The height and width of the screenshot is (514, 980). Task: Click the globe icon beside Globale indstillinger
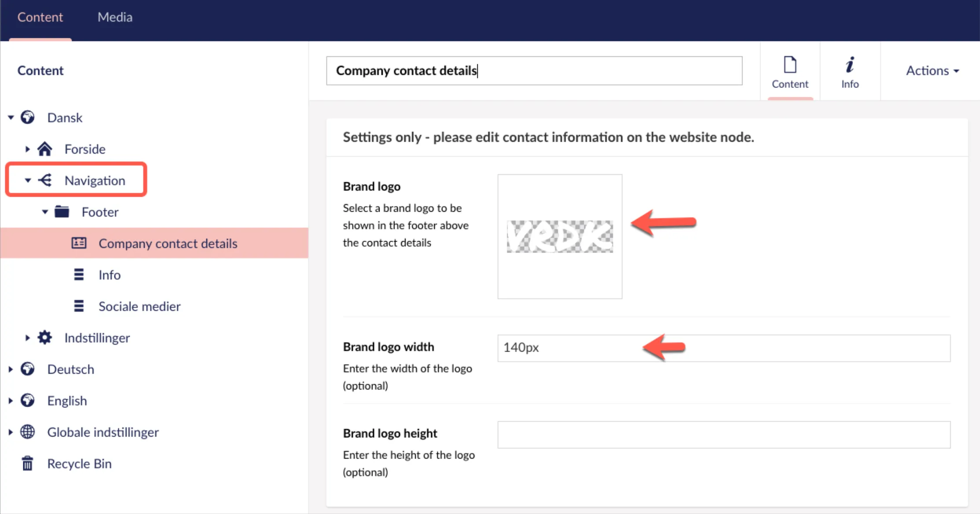coord(27,432)
